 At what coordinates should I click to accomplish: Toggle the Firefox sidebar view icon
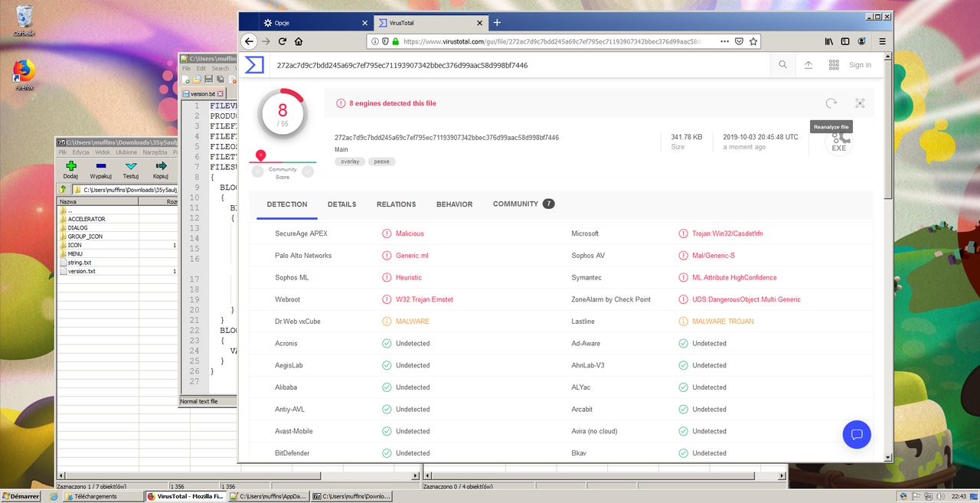click(x=845, y=41)
